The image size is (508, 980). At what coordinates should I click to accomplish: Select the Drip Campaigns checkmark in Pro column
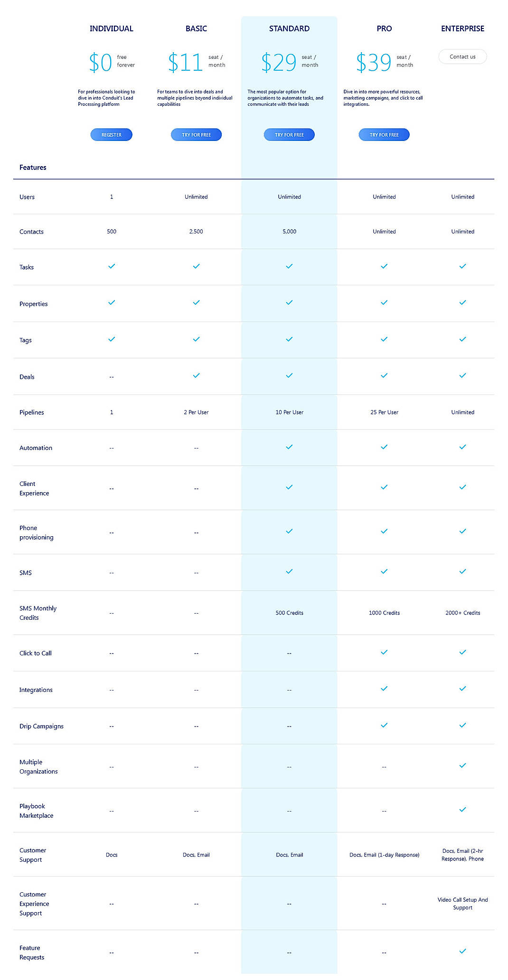384,725
